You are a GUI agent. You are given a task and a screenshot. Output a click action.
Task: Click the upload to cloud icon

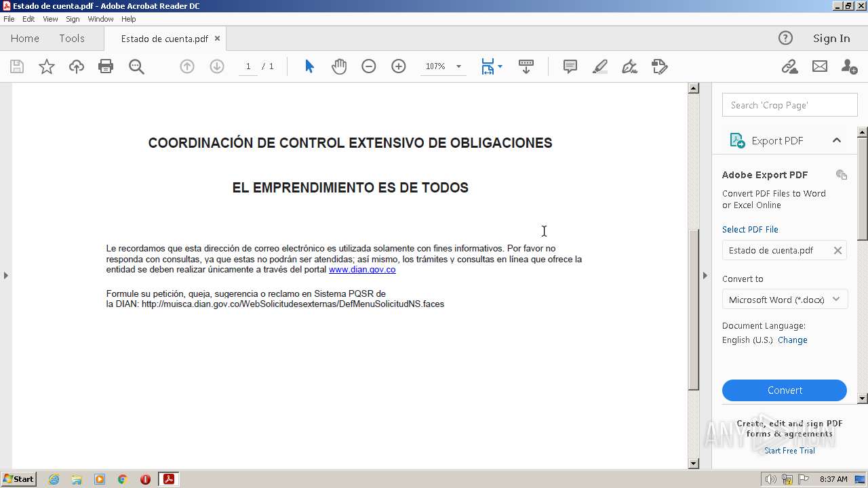(77, 66)
